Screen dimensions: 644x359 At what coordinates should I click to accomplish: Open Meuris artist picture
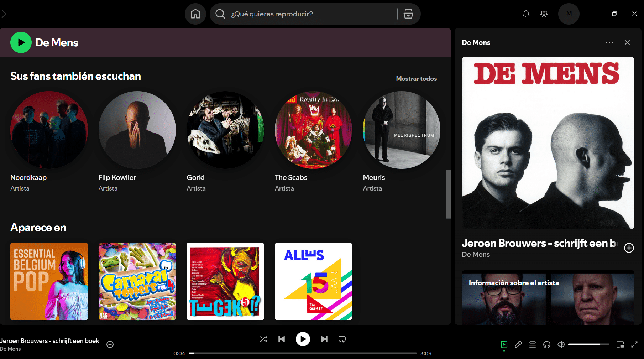click(x=402, y=130)
